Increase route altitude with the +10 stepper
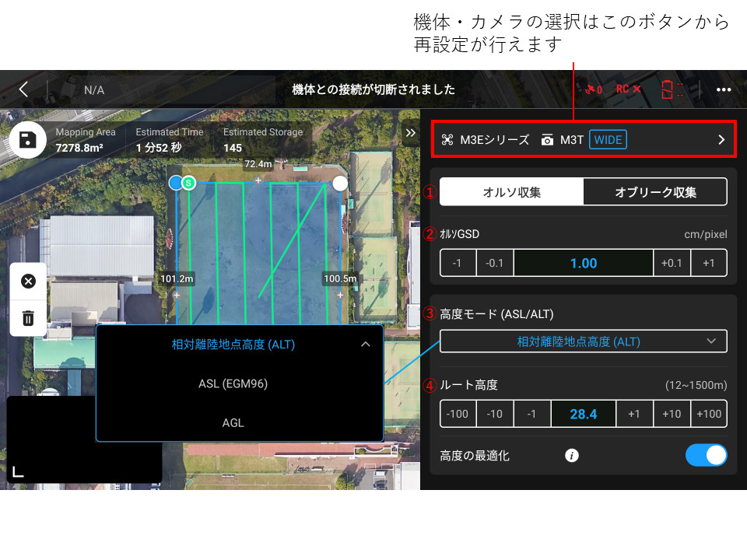 [x=672, y=414]
